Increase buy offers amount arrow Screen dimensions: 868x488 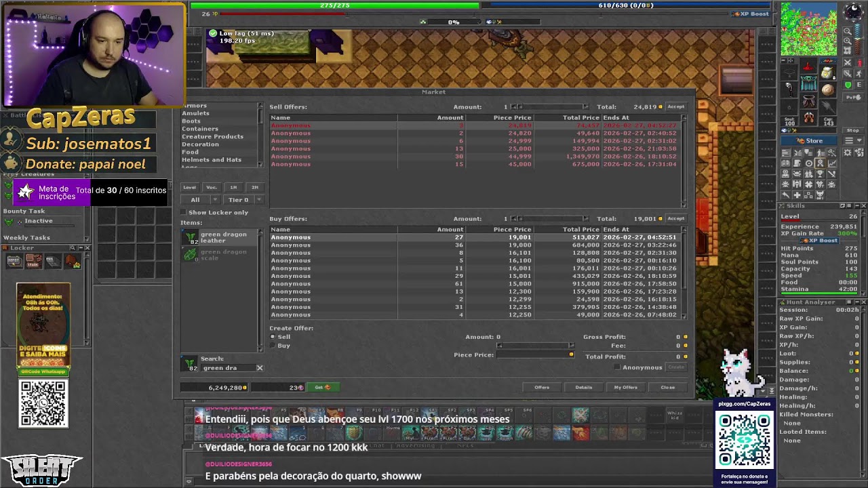pyautogui.click(x=586, y=218)
